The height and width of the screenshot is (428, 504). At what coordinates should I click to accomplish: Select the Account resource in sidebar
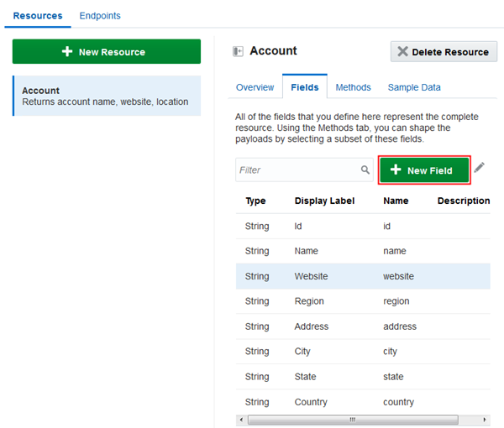[107, 96]
